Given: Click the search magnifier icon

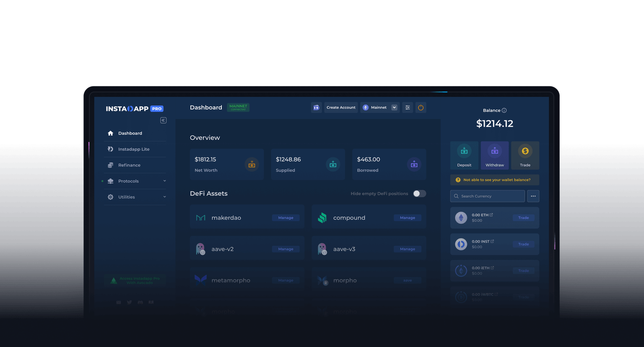Looking at the screenshot, I should (x=456, y=196).
